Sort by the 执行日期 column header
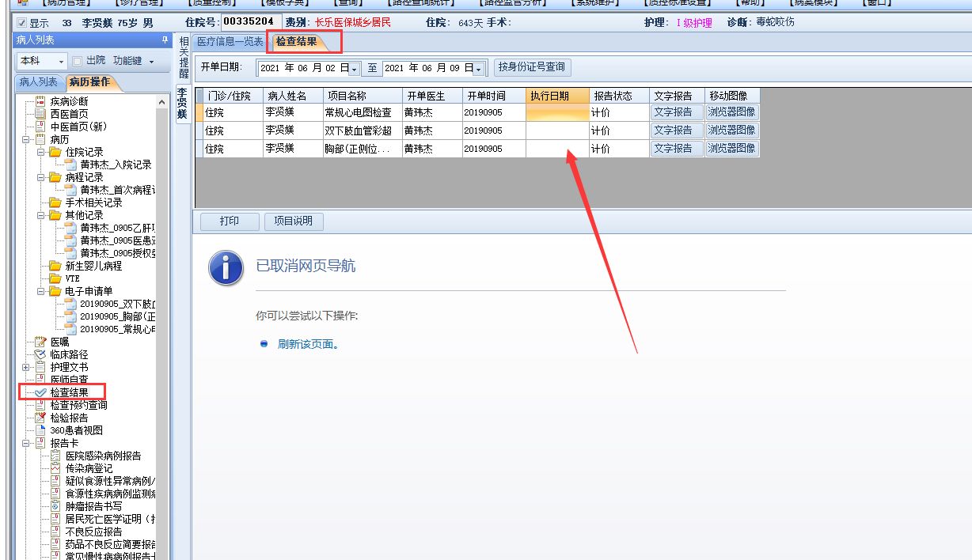Screen dimensions: 972x560 [557, 96]
